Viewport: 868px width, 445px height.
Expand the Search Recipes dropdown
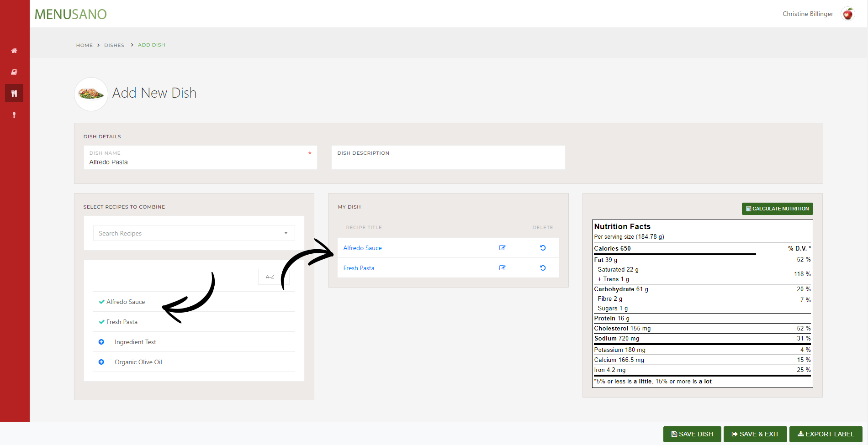[286, 233]
